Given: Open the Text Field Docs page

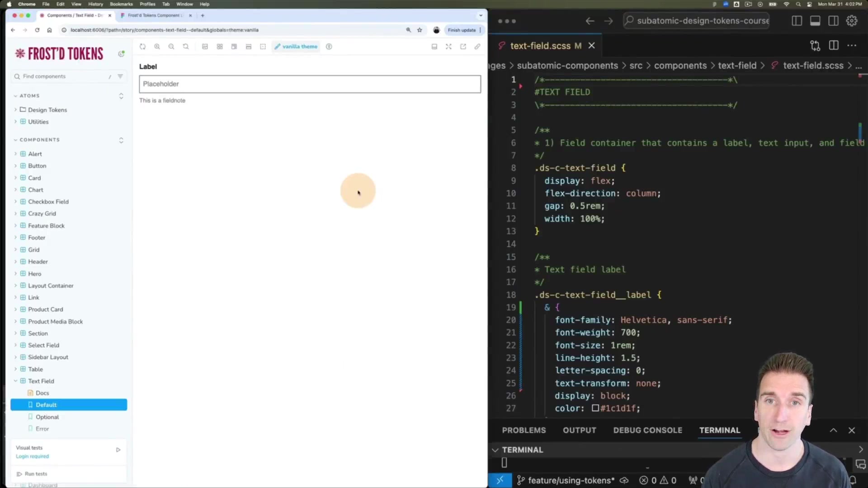Looking at the screenshot, I should pos(42,393).
